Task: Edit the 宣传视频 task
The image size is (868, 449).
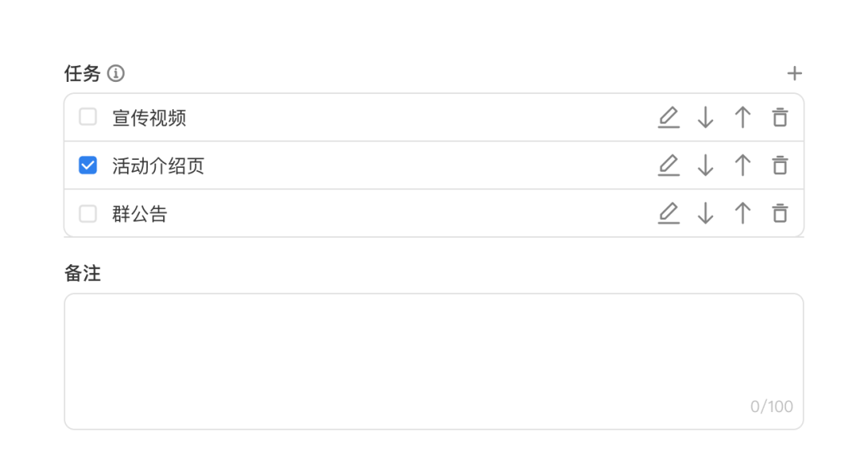Action: coord(668,117)
